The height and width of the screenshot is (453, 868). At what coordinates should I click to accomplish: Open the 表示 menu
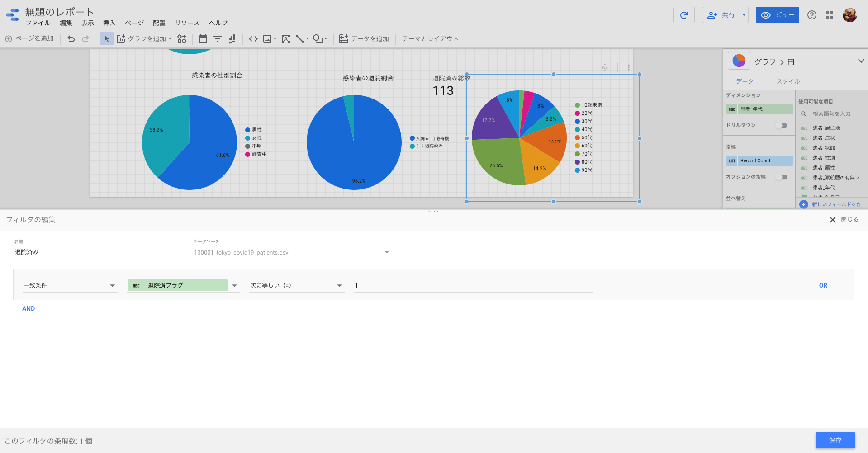(88, 23)
